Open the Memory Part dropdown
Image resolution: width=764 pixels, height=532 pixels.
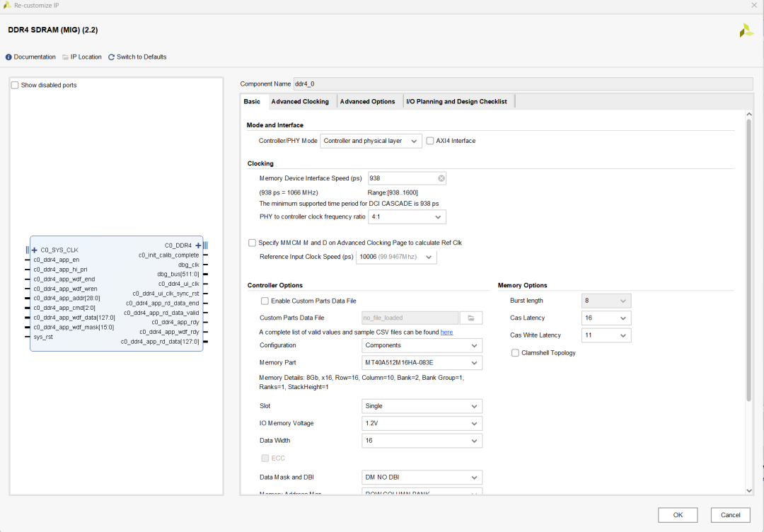tap(422, 363)
